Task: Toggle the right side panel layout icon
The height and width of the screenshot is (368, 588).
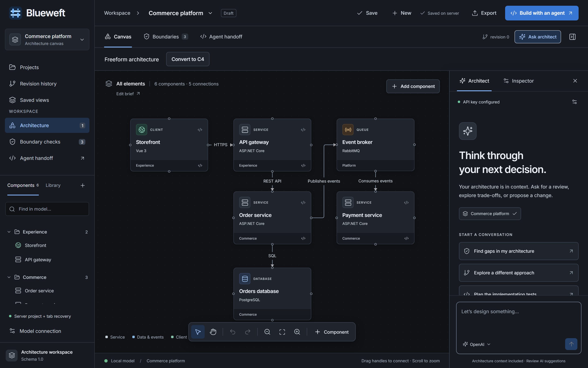Action: point(572,37)
